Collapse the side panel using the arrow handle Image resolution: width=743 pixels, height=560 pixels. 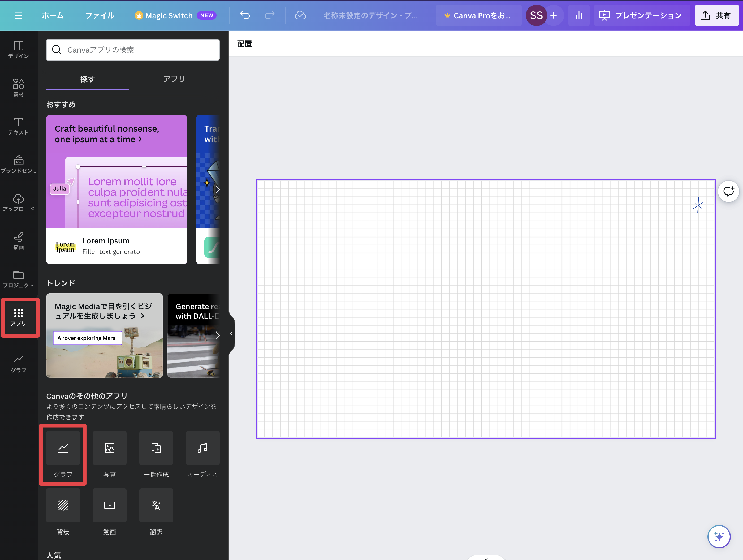click(231, 333)
